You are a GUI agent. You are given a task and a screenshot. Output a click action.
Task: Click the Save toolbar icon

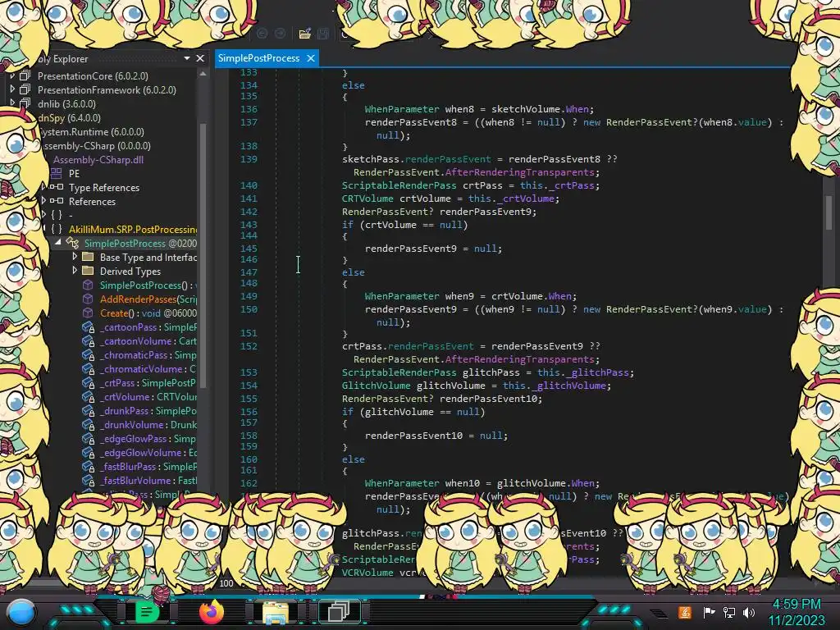coord(323,34)
